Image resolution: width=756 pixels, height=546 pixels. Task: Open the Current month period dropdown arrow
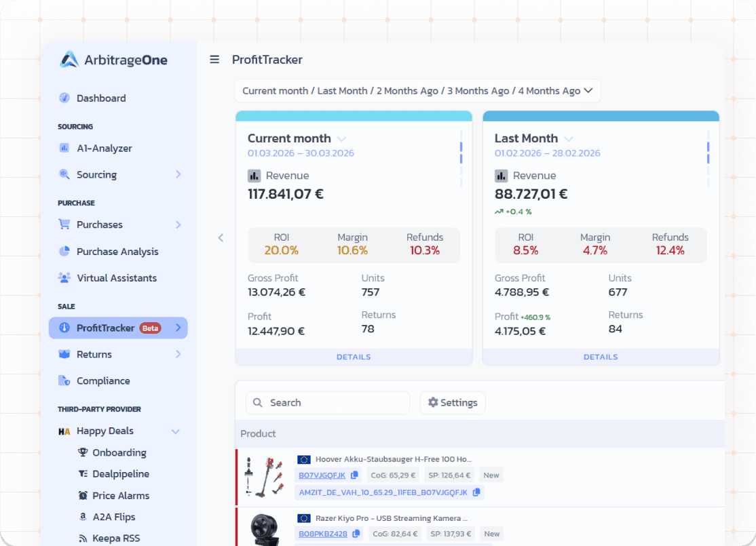(x=341, y=139)
